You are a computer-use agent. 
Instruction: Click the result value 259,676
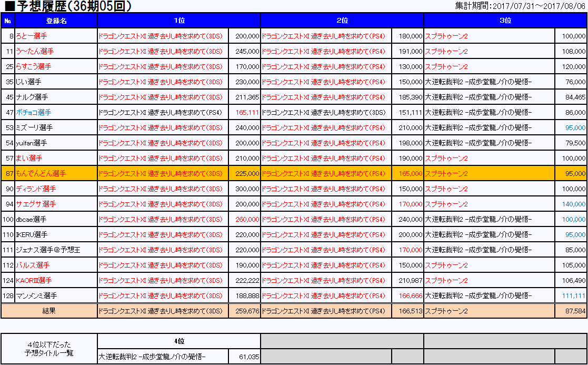(247, 311)
